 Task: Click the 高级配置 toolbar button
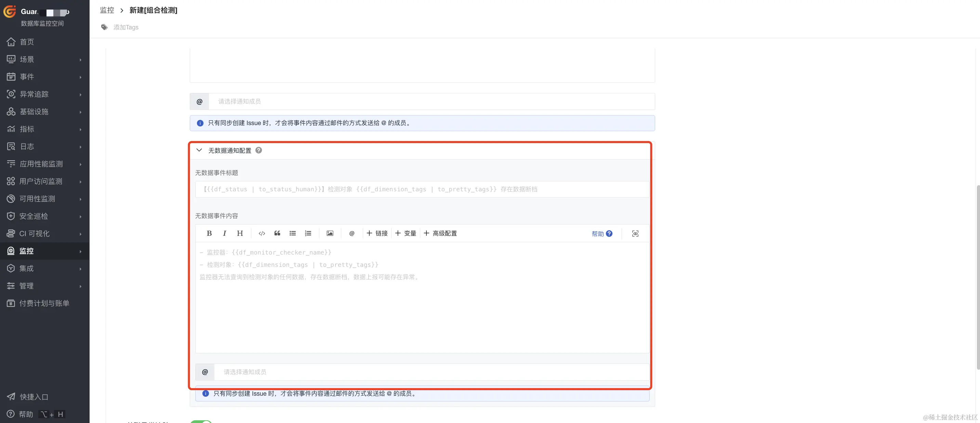(x=440, y=233)
